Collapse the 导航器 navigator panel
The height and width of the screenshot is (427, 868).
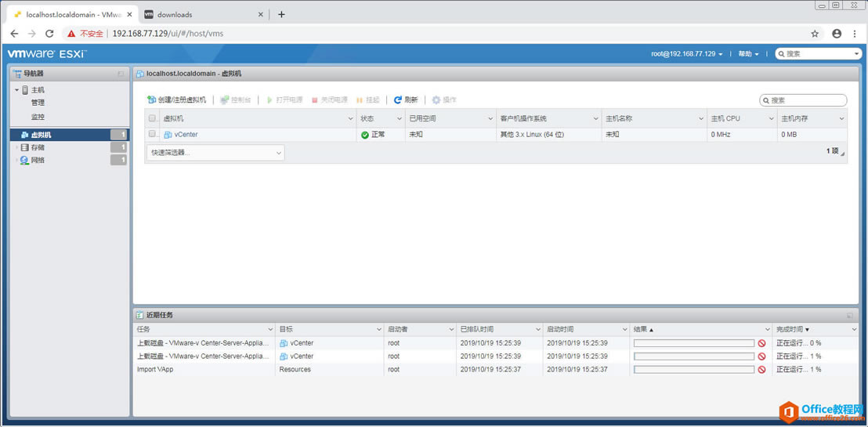[121, 74]
